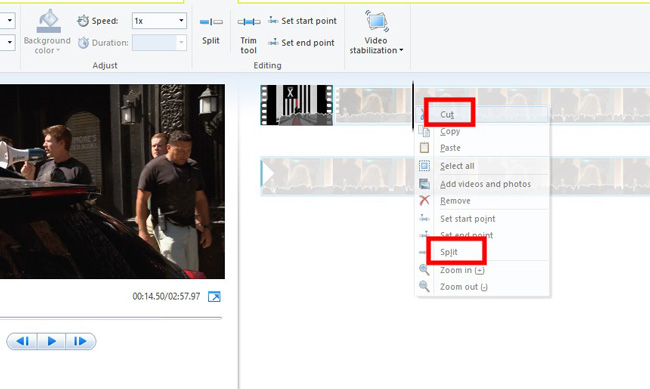Step to the previous frame
Screen dimensions: 650x389
tap(22, 341)
